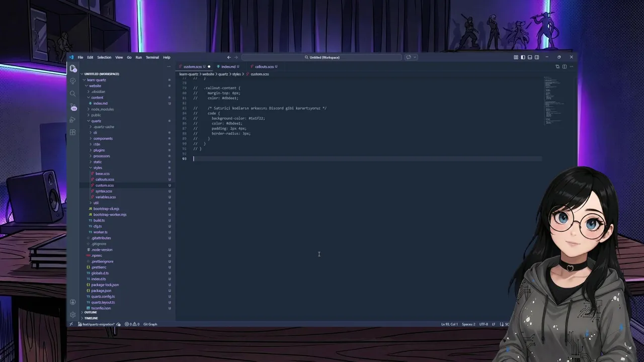
Task: Open Explorer panel More Actions ellipsis
Action: click(169, 66)
